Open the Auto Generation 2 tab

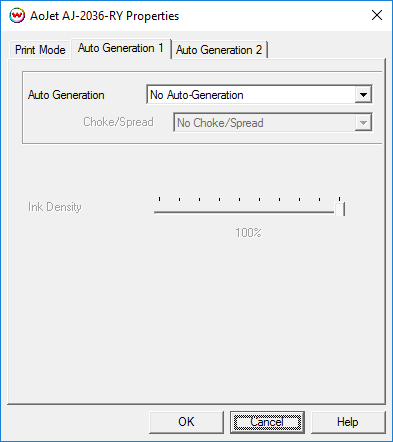click(x=219, y=50)
